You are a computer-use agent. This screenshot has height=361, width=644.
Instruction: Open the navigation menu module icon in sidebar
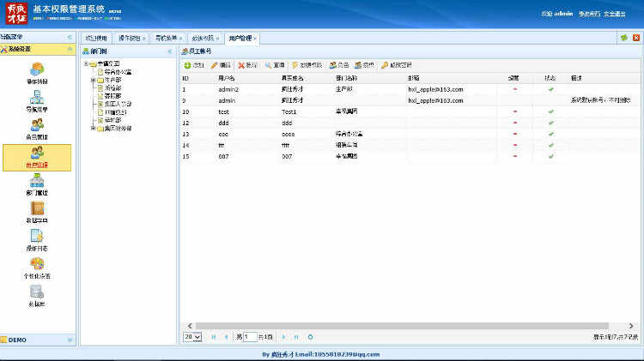[x=37, y=97]
